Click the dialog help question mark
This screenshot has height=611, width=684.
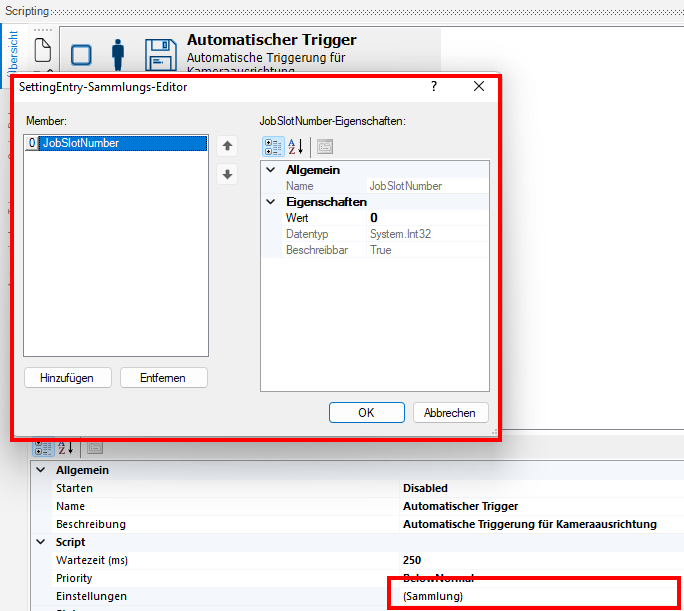coord(434,87)
